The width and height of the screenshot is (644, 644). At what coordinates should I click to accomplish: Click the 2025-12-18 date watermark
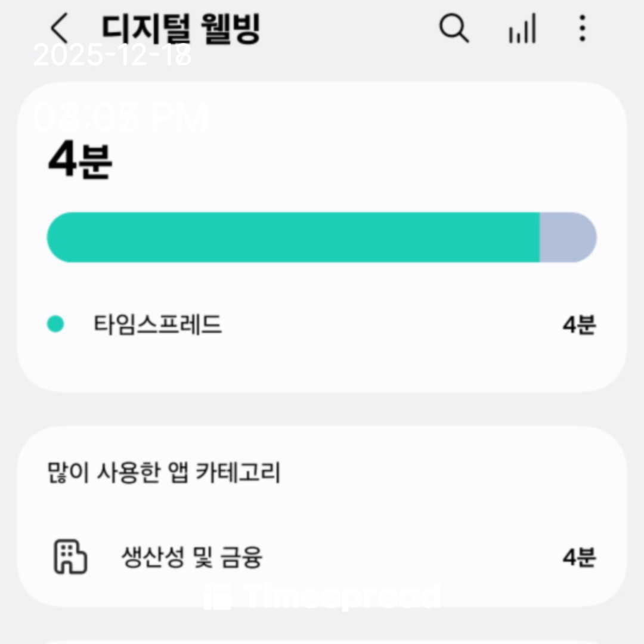(113, 56)
